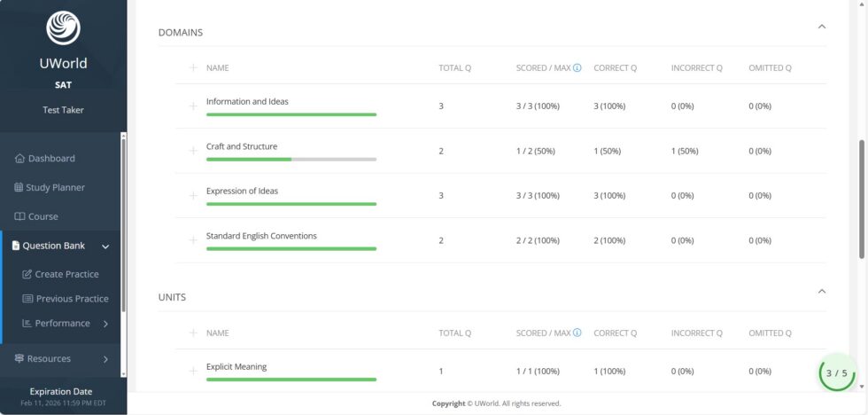
Task: Click the UWorld logo icon
Action: coord(63,27)
